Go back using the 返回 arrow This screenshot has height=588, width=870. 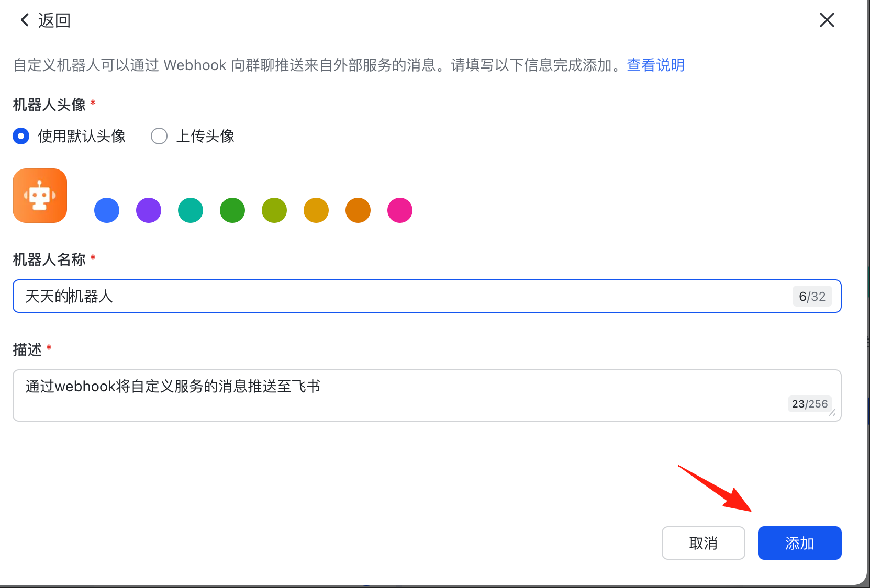pos(24,20)
